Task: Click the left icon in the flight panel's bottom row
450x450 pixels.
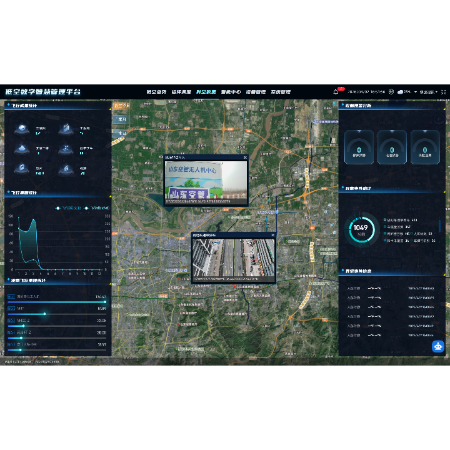Action: 22,169
